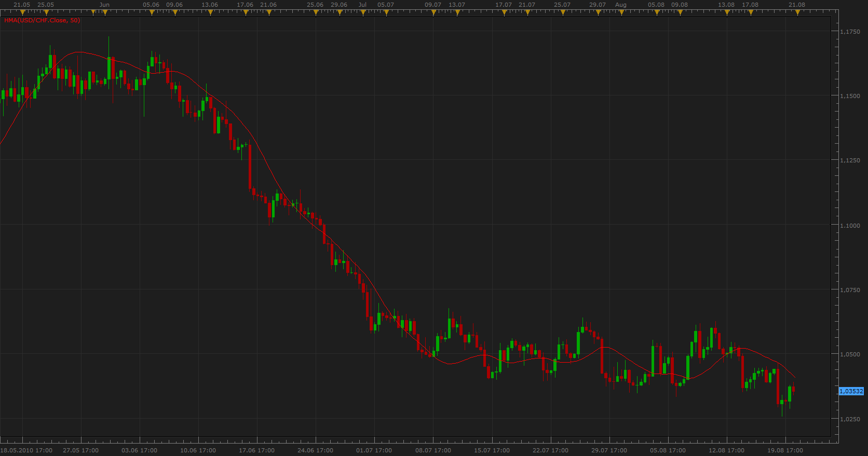Click the 1,1000 price axis label
Screen dimensions: 868x456
pos(850,226)
